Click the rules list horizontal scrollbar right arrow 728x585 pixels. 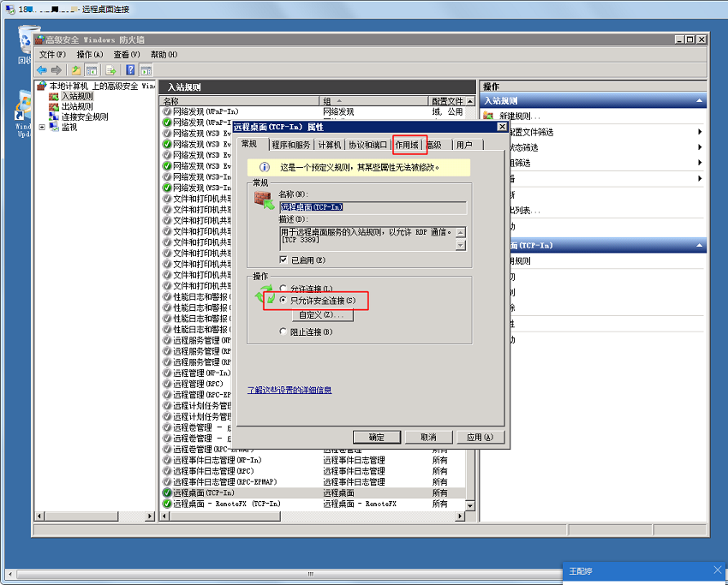pos(460,516)
